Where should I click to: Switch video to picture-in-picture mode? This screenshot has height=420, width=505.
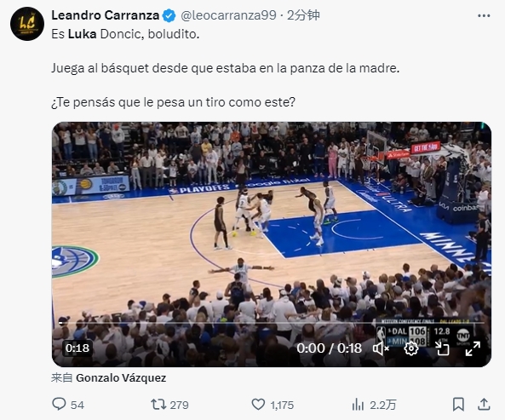point(442,348)
